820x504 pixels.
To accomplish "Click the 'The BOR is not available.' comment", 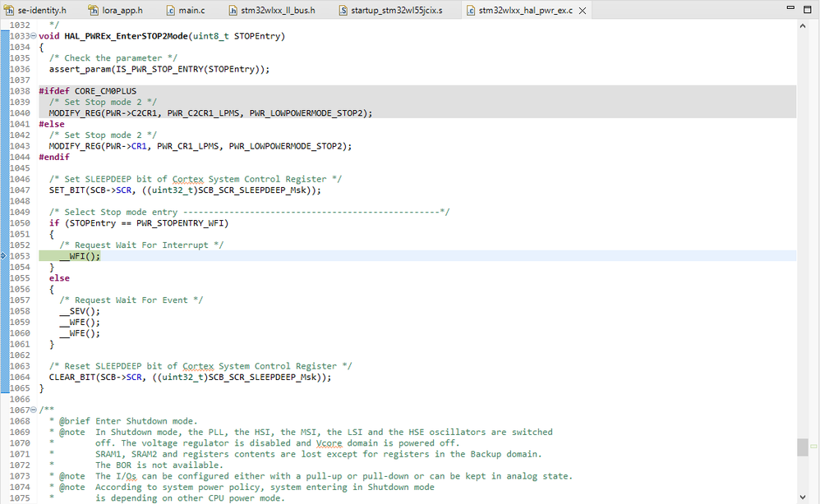I will pyautogui.click(x=159, y=465).
